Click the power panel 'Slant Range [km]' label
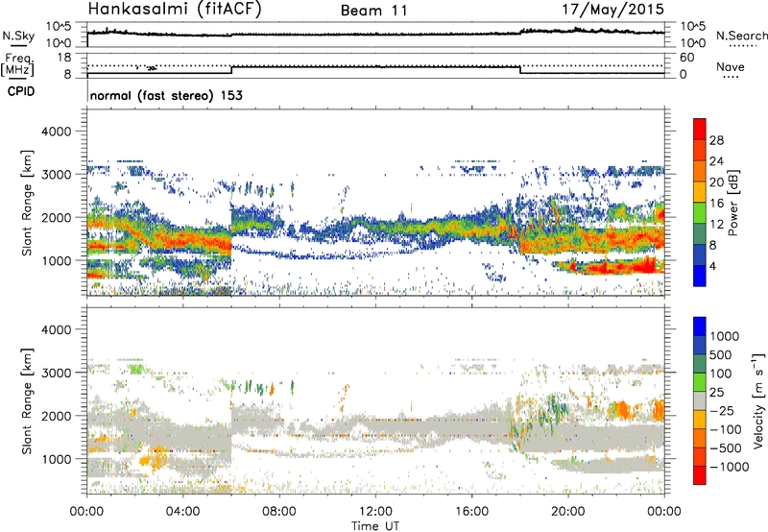 point(27,203)
